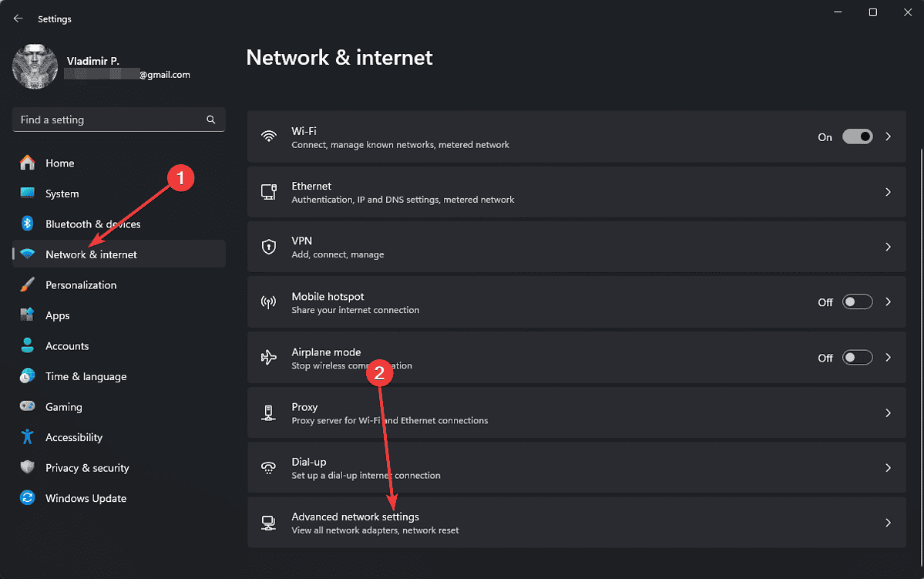Enable the Mobile hotspot toggle

(x=857, y=302)
